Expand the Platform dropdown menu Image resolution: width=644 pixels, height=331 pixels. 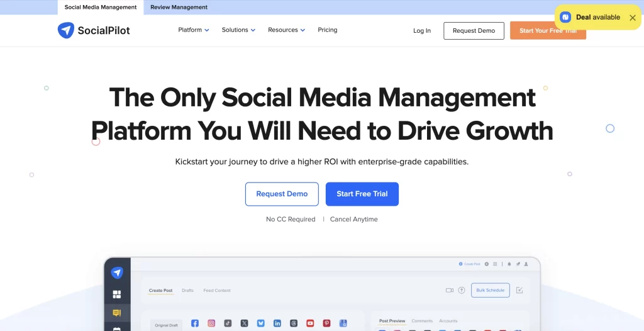point(194,30)
